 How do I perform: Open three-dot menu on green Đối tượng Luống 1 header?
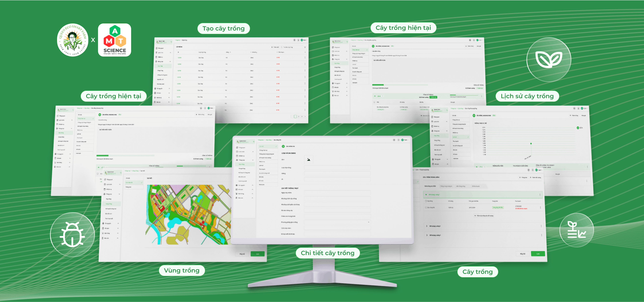click(540, 195)
